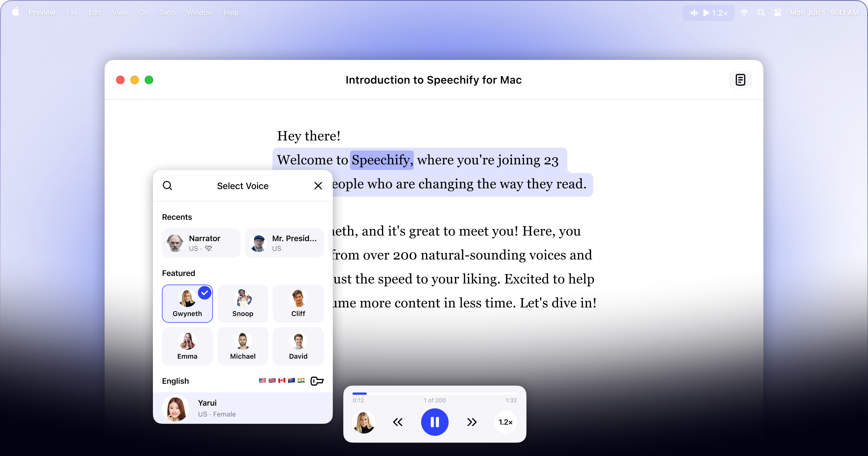Open the Preview app menu
Screen dimensions: 868x456
[x=42, y=13]
